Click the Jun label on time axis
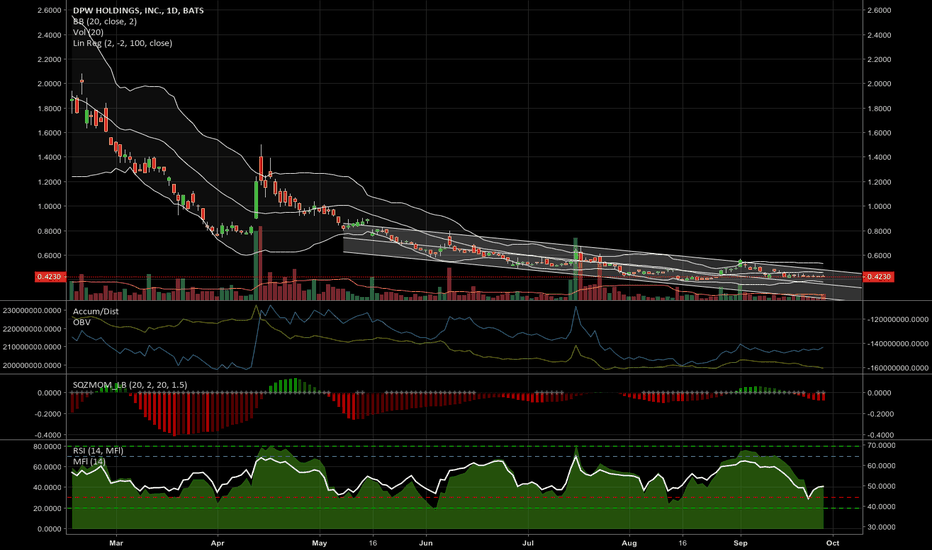Viewport: 932px width, 550px height. click(426, 543)
